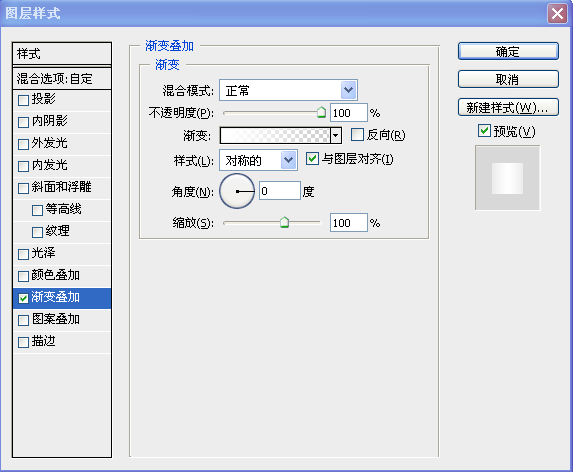
Task: Click the angle dial control
Action: [237, 191]
